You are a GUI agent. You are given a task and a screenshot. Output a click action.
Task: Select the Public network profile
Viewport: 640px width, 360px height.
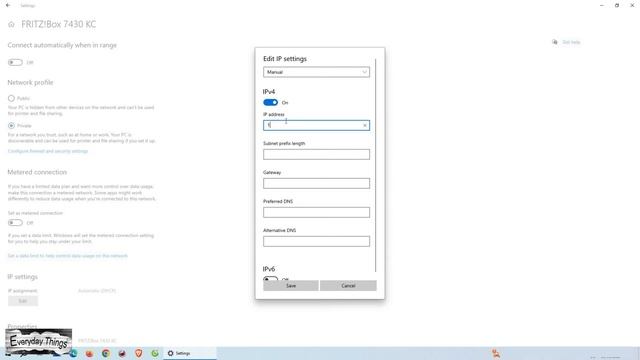[11, 98]
